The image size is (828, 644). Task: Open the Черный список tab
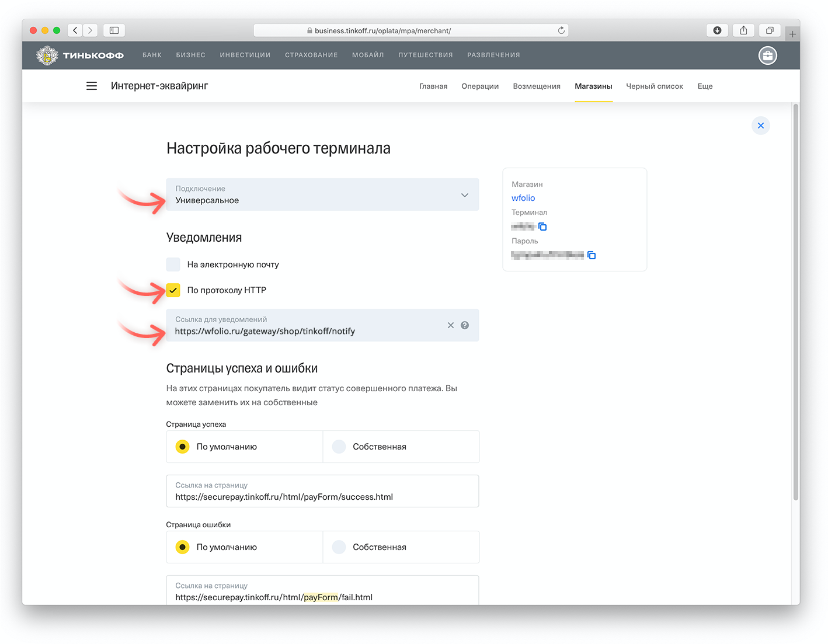click(655, 86)
